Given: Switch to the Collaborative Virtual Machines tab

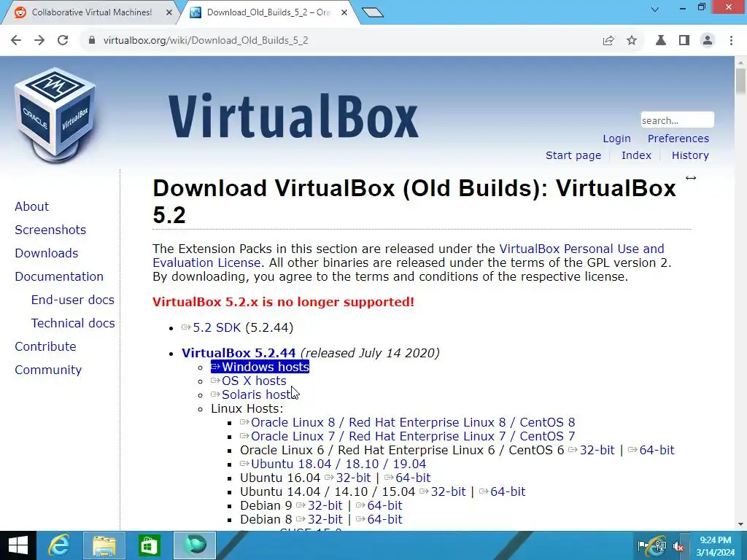Looking at the screenshot, I should [92, 12].
